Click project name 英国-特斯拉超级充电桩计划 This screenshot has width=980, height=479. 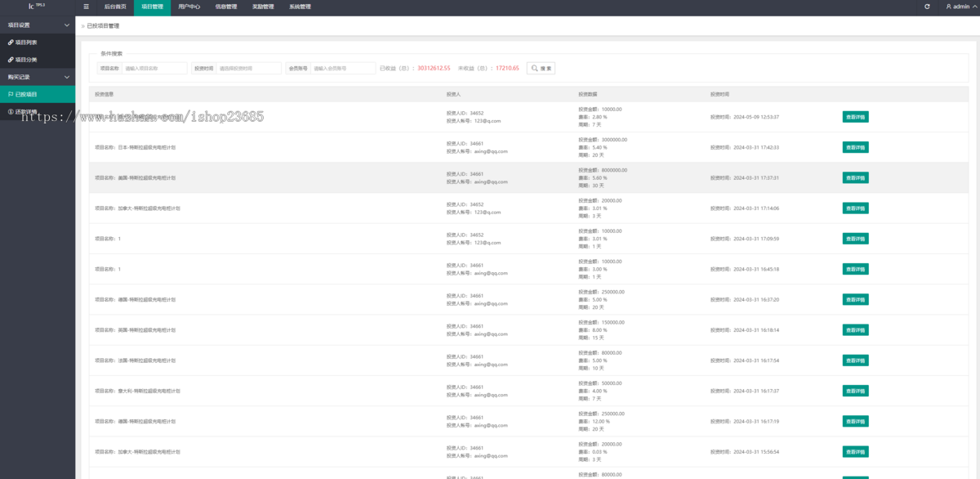(147, 330)
